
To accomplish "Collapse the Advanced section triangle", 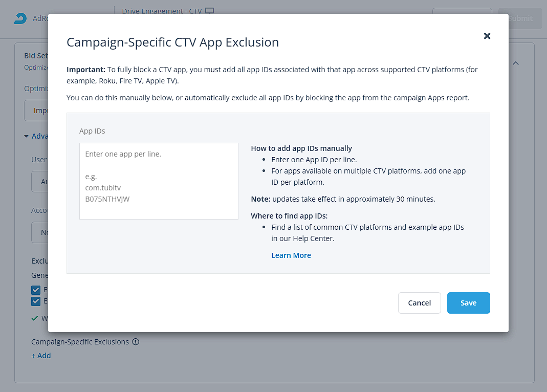I will coord(26,136).
